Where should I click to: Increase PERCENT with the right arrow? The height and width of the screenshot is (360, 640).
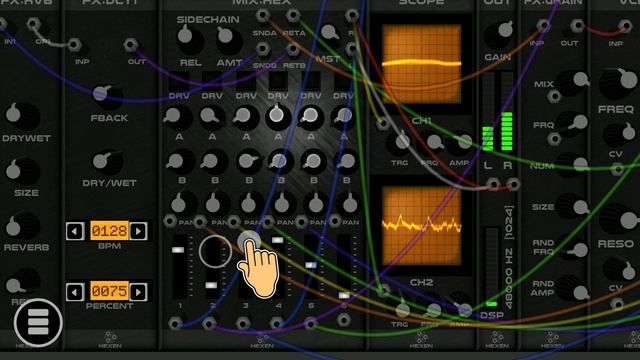[139, 292]
